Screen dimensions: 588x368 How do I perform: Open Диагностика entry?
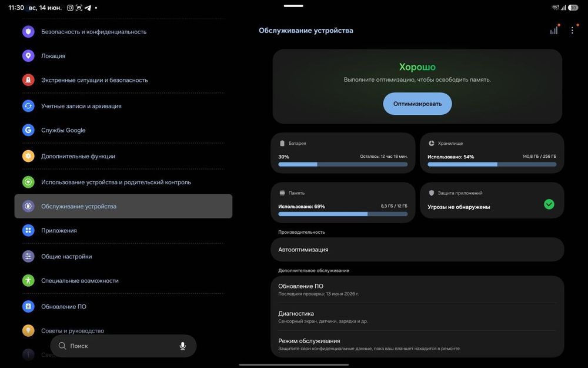click(x=417, y=317)
